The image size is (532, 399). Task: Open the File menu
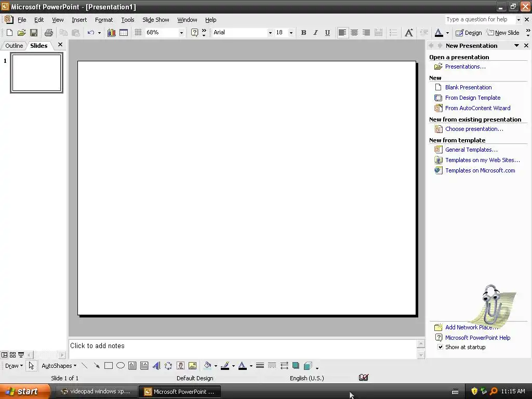tap(22, 20)
